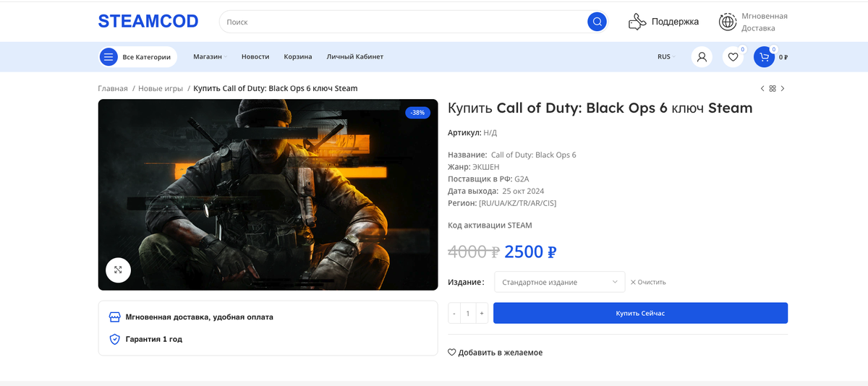Increase quantity with plus button
868x386 pixels.
[x=482, y=313]
